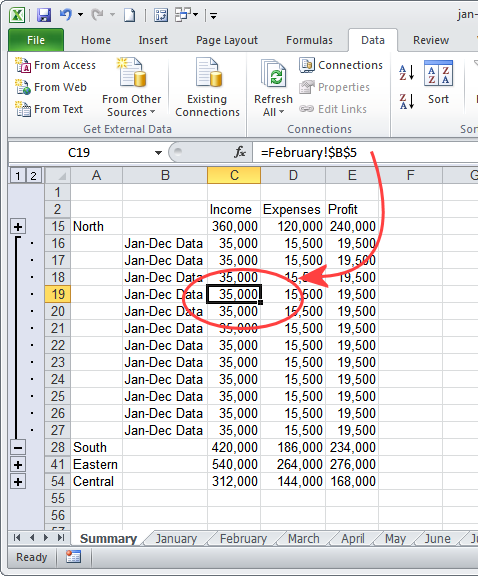Switch to the Home ribbon tab
Screen dimensions: 478x576
[96, 40]
